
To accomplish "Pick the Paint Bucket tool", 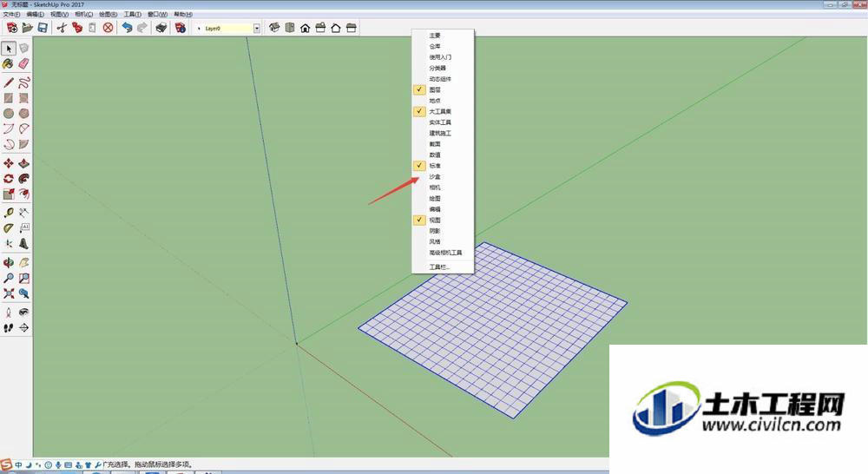I will click(x=9, y=63).
